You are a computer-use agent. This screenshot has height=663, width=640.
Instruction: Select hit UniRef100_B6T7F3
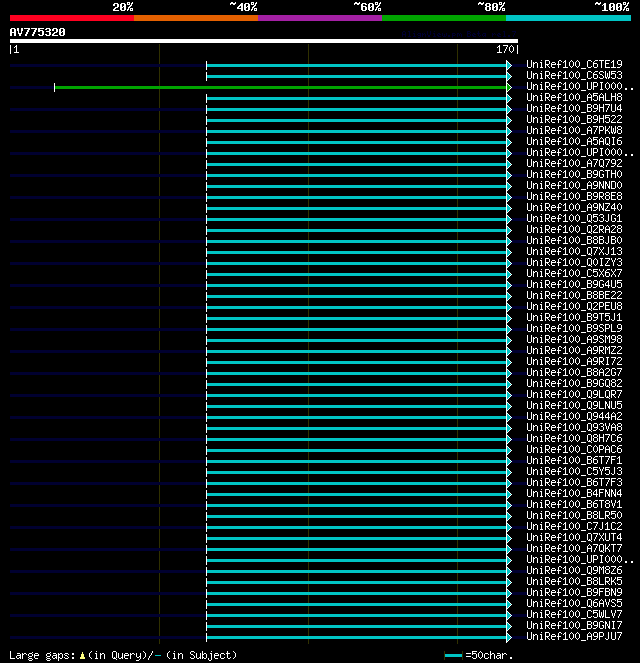pyautogui.click(x=574, y=482)
